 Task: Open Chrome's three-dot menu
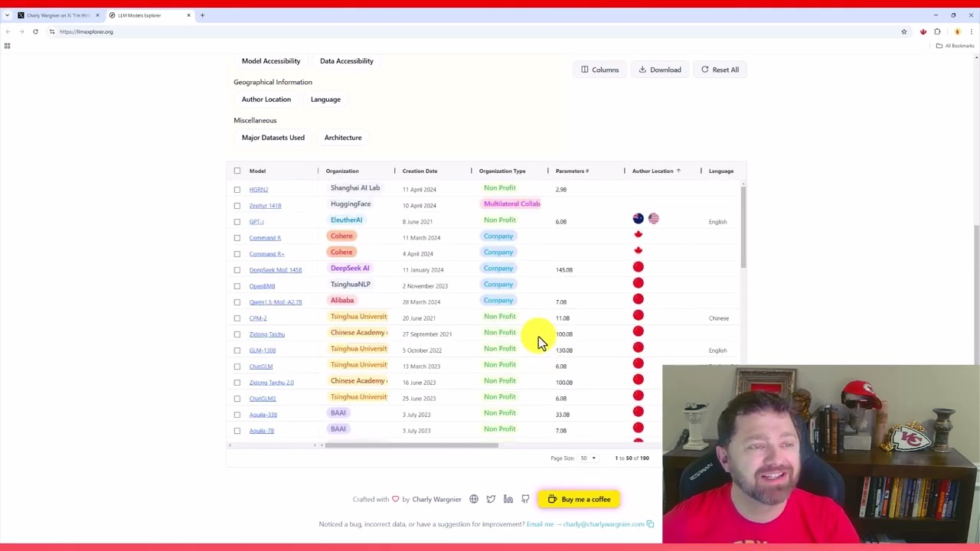coord(972,31)
